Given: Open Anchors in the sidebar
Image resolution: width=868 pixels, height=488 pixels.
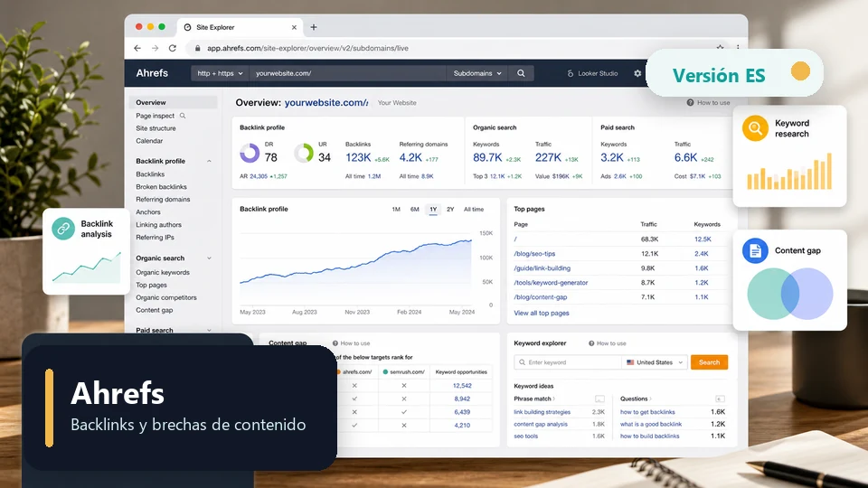Looking at the screenshot, I should click(x=148, y=211).
